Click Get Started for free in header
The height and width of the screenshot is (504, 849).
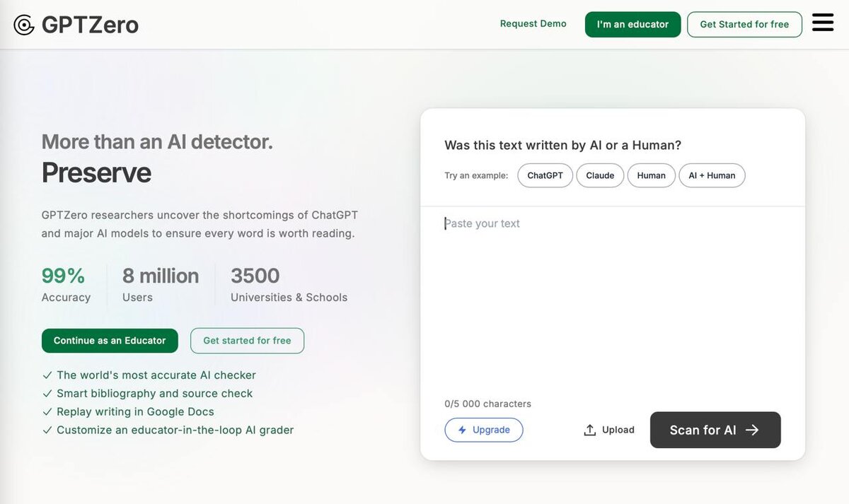pos(744,24)
